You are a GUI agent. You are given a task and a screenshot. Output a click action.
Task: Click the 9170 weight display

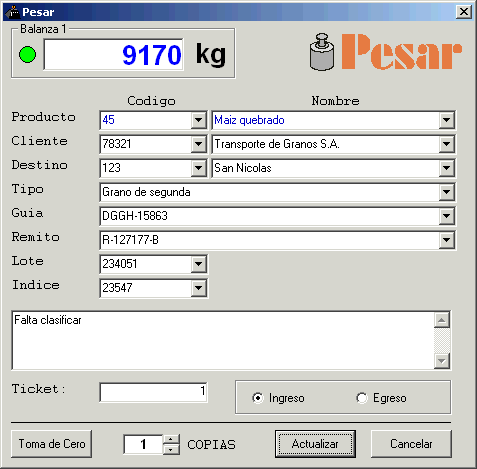[x=113, y=55]
